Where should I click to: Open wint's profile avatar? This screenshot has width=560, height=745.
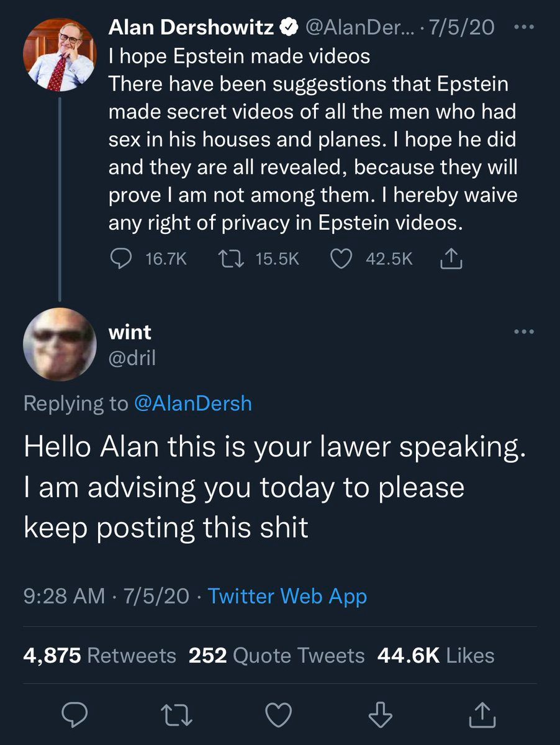tap(59, 344)
